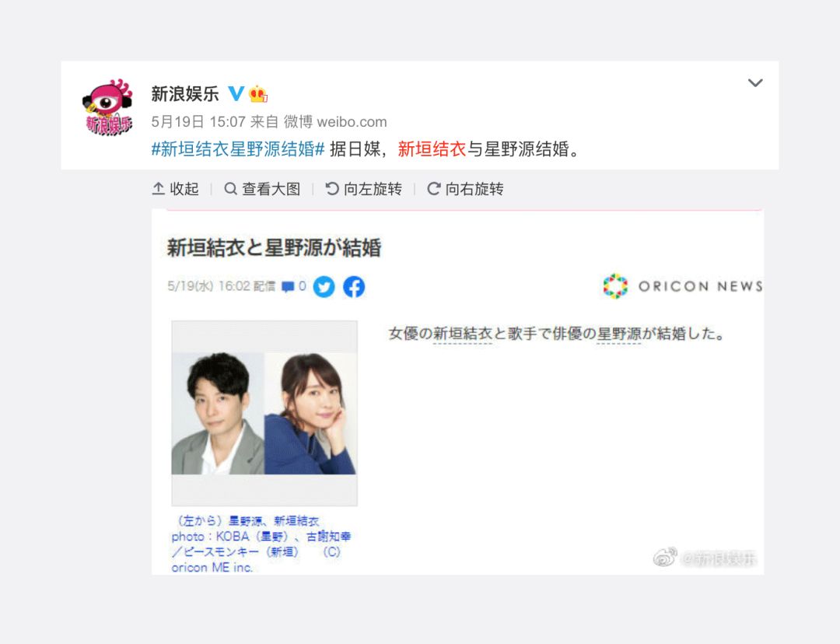Click the gold crown membership badge
Viewport: 840px width, 644px height.
(258, 94)
